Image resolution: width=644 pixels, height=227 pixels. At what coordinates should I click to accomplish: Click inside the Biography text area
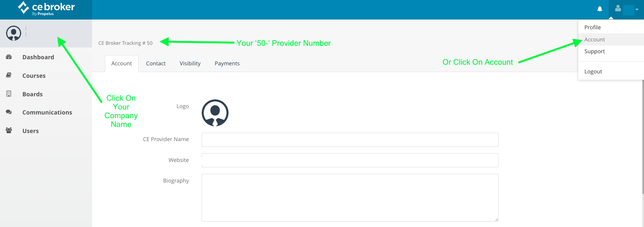(350, 198)
